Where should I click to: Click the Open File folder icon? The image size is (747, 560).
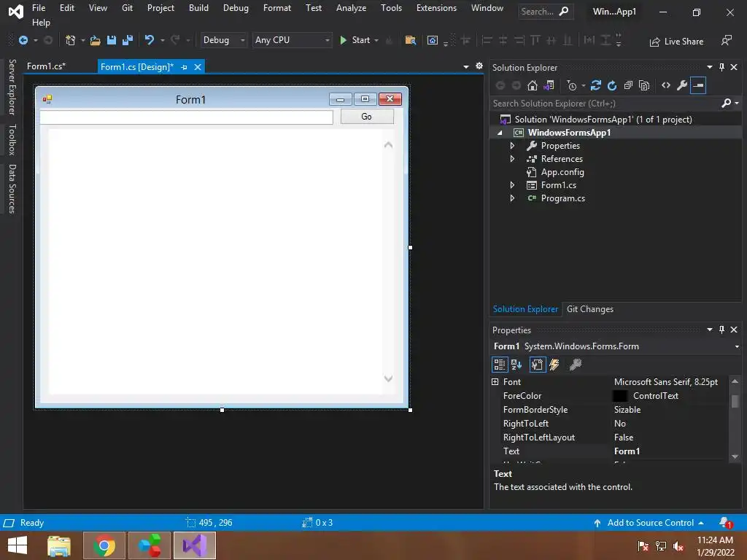96,41
